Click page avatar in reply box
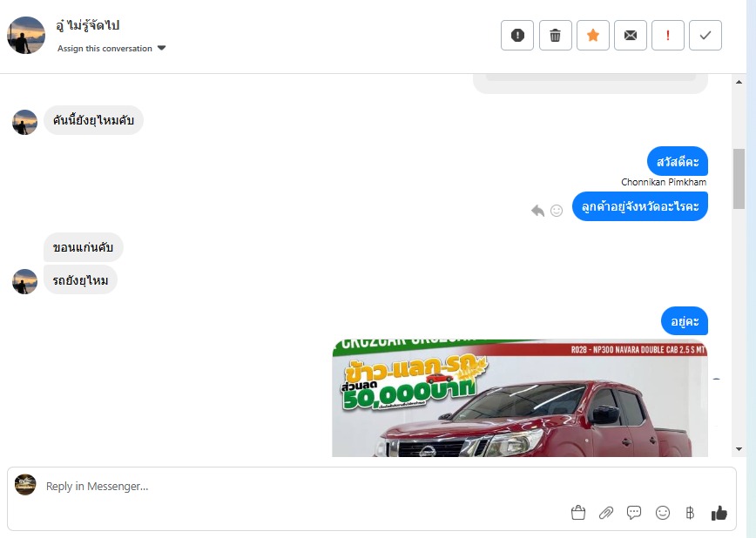The width and height of the screenshot is (756, 538). click(25, 485)
